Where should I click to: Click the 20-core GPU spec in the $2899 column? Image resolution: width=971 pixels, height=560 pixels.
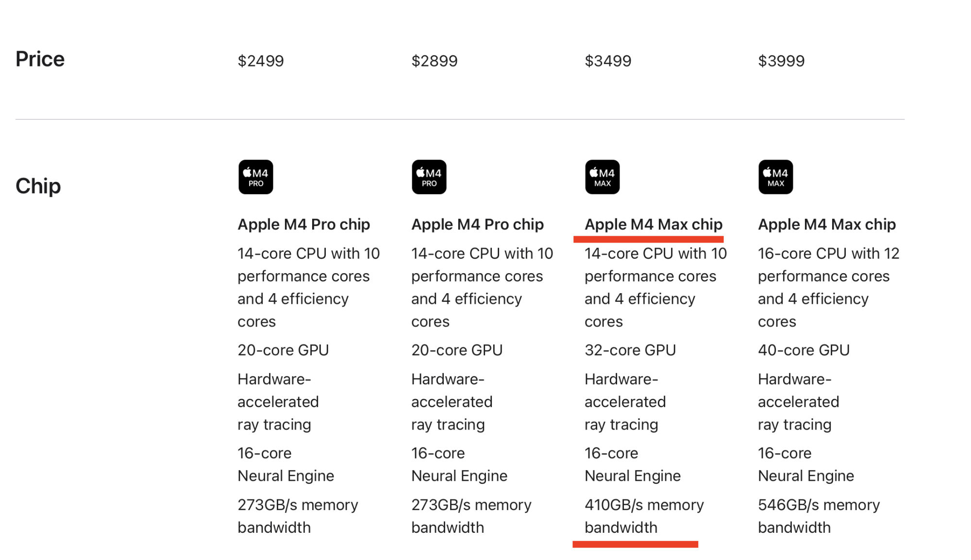tap(457, 350)
